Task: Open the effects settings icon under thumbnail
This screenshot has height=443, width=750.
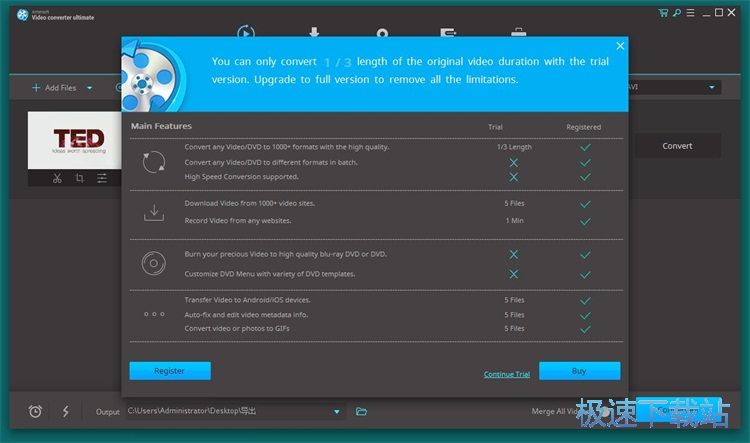Action: 102,178
